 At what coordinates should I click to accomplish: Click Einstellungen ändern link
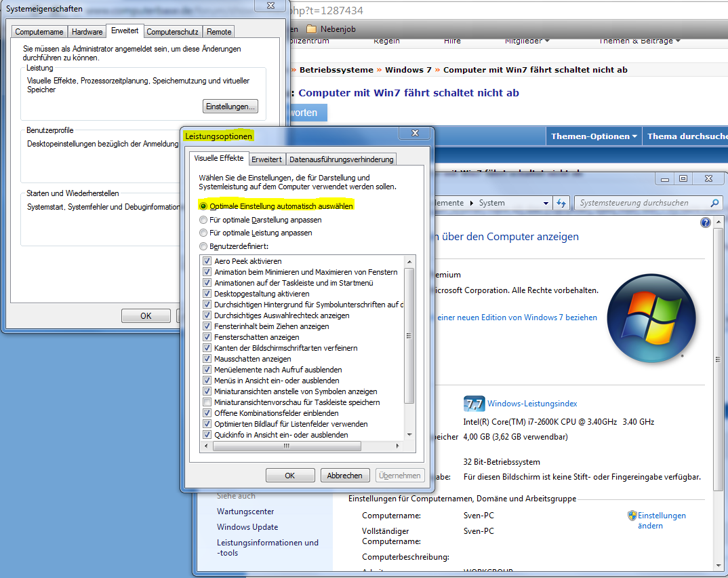pos(662,520)
